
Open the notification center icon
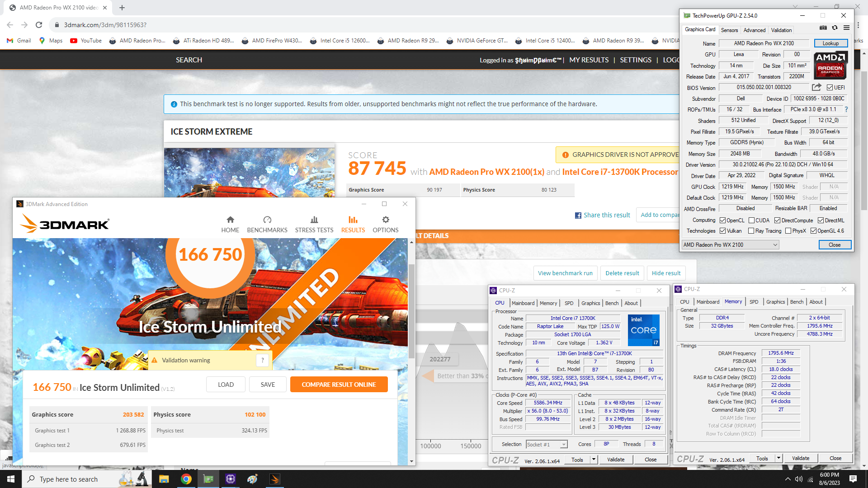coord(853,479)
